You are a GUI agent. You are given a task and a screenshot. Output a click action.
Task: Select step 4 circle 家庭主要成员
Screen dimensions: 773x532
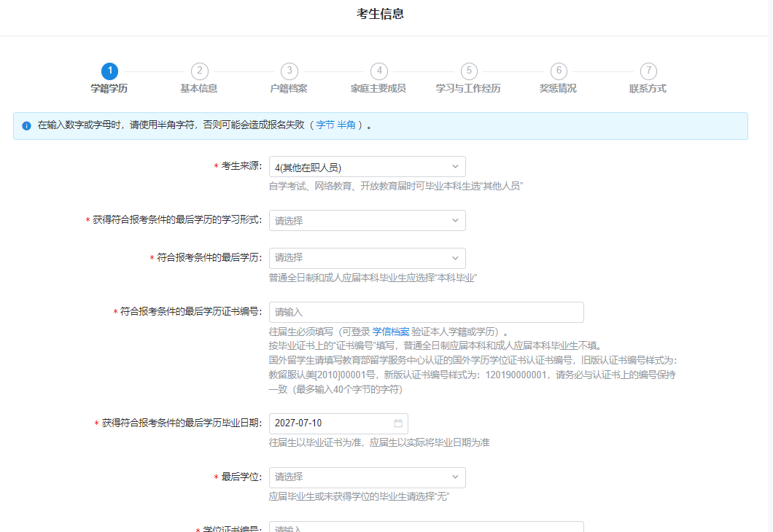pos(379,71)
